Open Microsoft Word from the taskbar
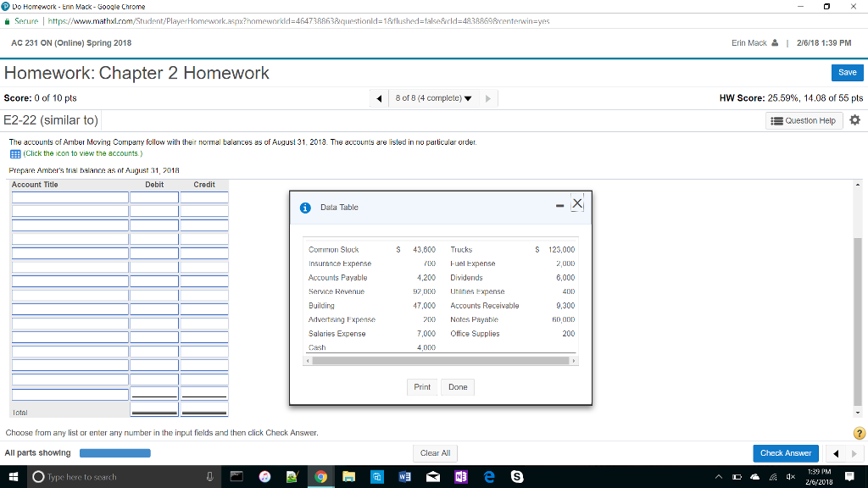 (403, 477)
